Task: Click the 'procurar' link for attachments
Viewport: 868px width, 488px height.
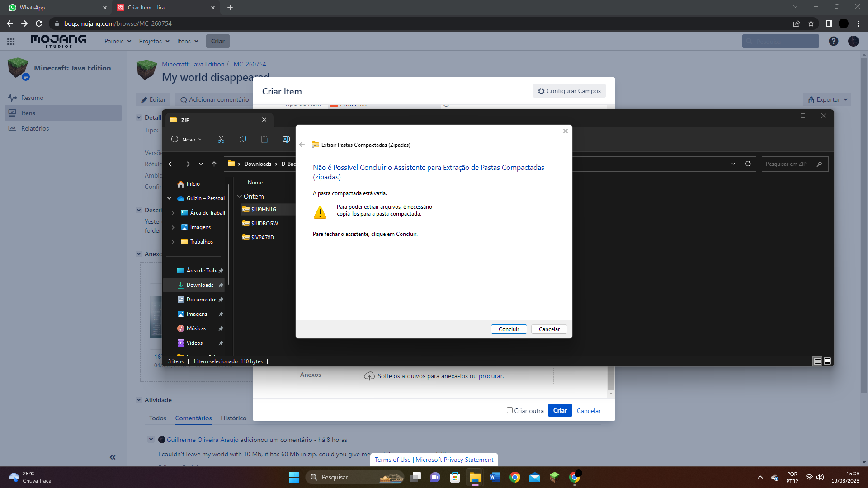Action: point(491,376)
